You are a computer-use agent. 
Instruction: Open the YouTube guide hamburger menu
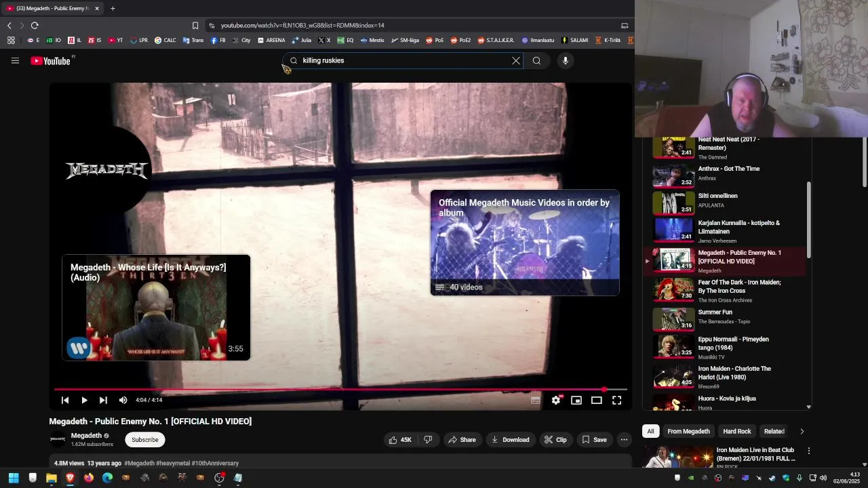15,60
